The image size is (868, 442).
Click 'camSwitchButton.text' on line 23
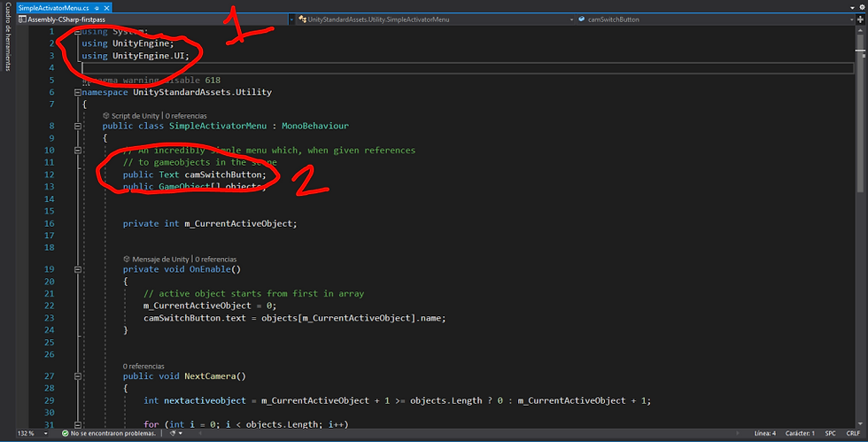click(x=195, y=319)
